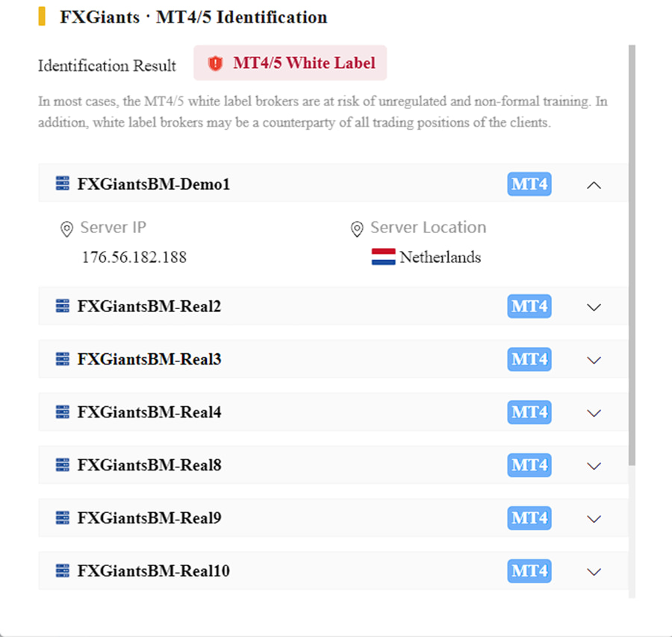Click server icon beside FXGiantsBM-Demo1
The width and height of the screenshot is (672, 637).
[x=63, y=183]
